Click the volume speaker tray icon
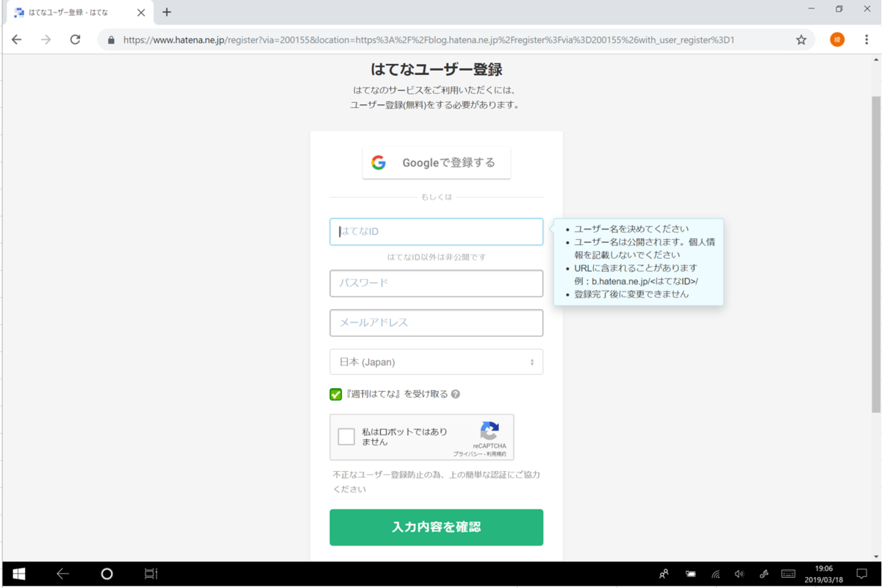Screen dimensions: 882x588 click(739, 574)
